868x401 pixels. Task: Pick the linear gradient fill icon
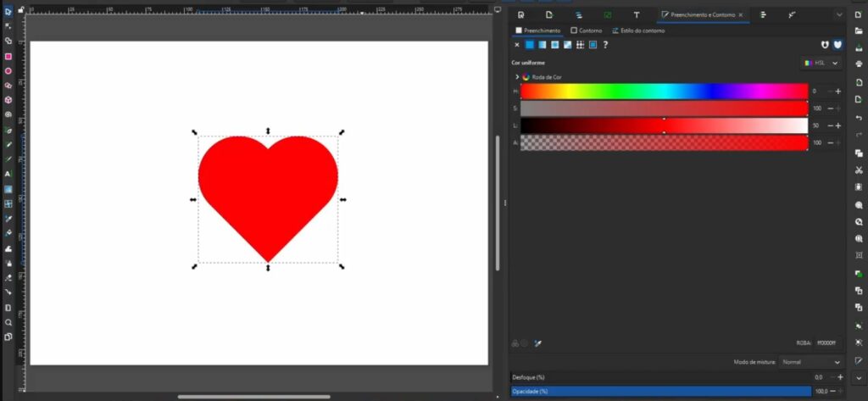pyautogui.click(x=542, y=45)
